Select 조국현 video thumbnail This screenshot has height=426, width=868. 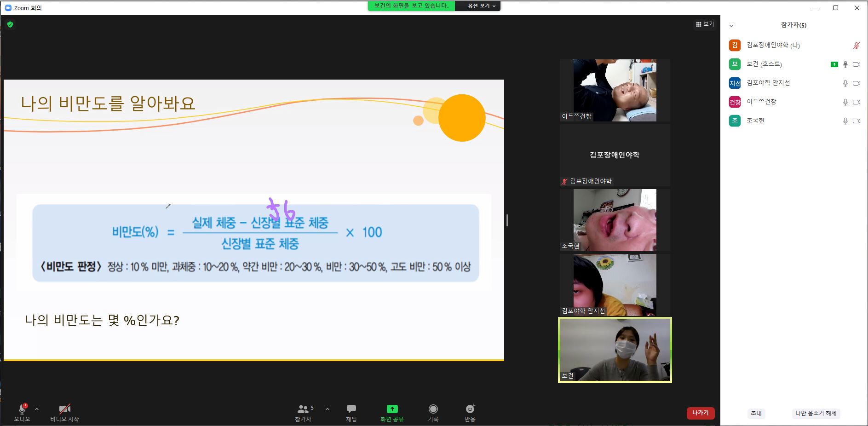pos(615,220)
